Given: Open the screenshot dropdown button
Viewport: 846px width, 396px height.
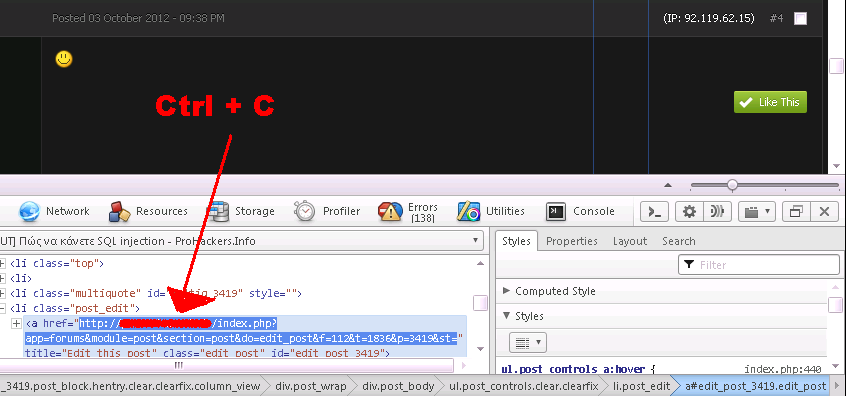Looking at the screenshot, I should click(x=757, y=211).
